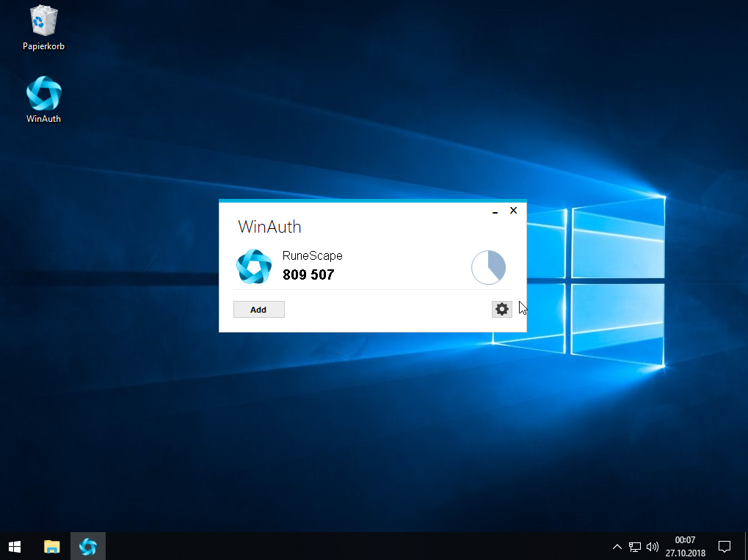The height and width of the screenshot is (560, 748).
Task: Click the WinAuth window title text
Action: (269, 227)
